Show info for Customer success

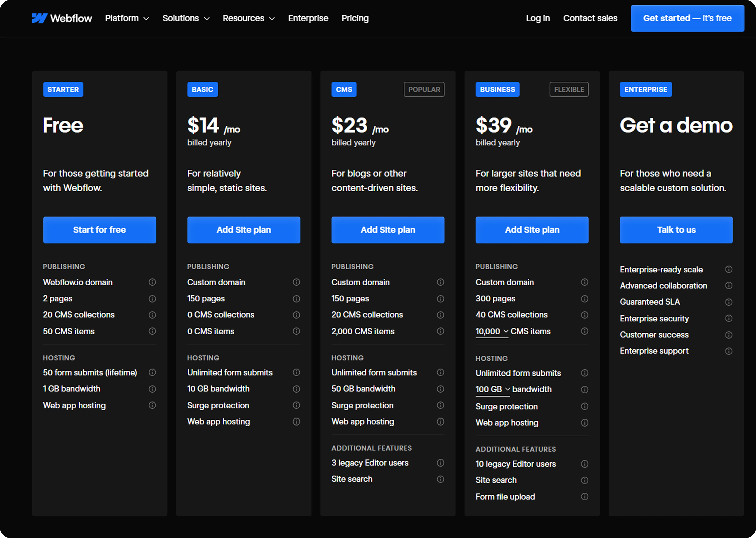[729, 335]
